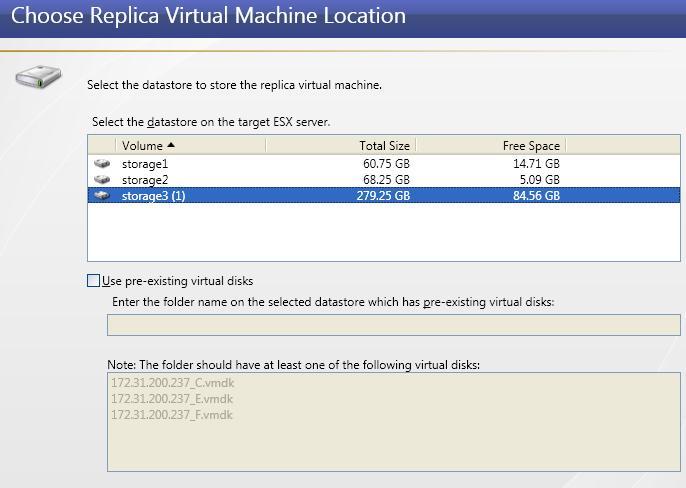Select the storage2 datastore row
686x488 pixels.
pos(384,179)
